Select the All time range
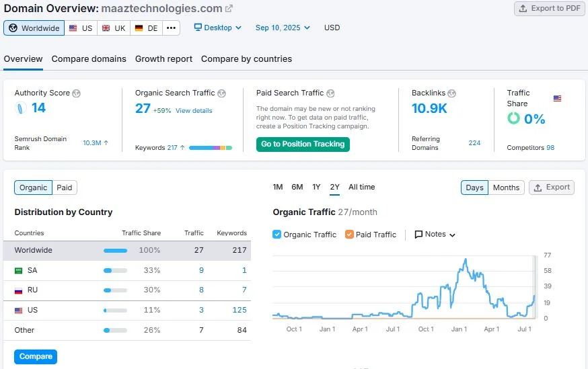Screen dimensions: 588x369 (361, 187)
